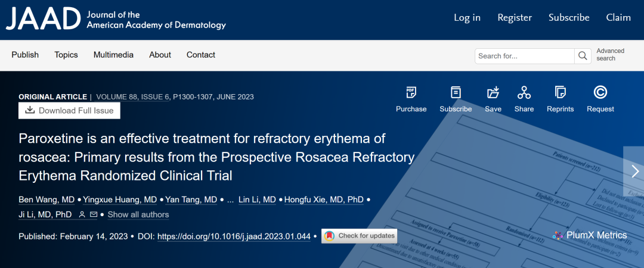This screenshot has width=644, height=268.
Task: Click the author email envelope icon
Action: [x=93, y=214]
